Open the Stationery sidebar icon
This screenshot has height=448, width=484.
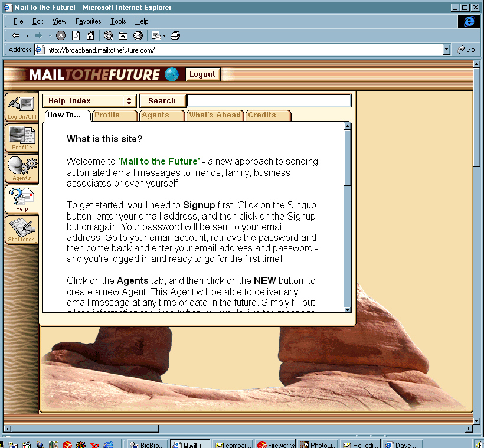(22, 230)
